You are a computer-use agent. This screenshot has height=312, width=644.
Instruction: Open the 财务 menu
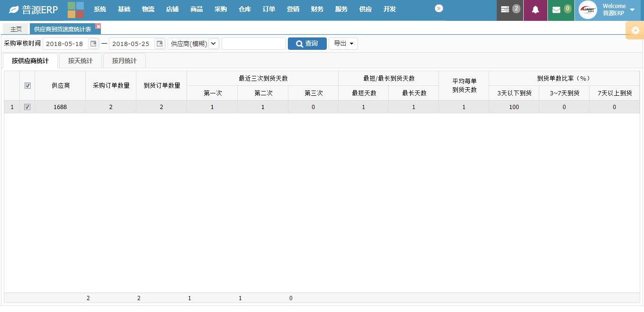[317, 9]
